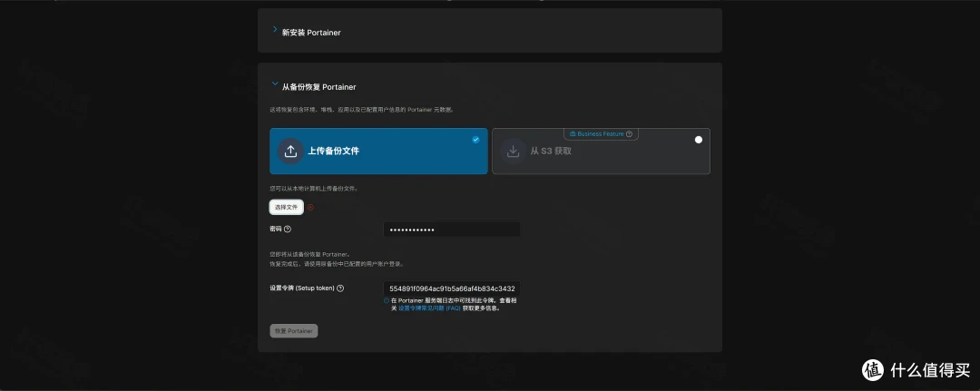Viewport: 980px width, 391px height.
Task: Click the 恢复 Portainer button
Action: (294, 330)
